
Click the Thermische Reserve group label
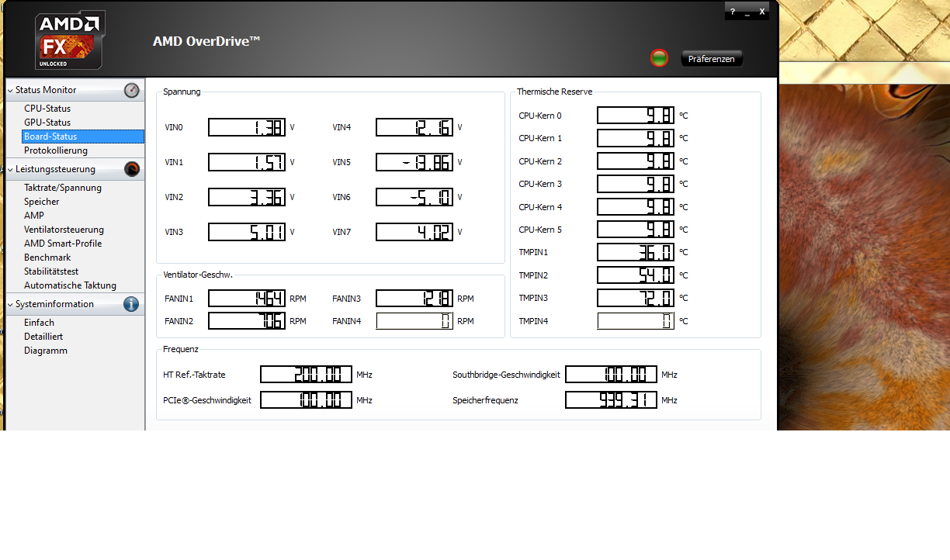(555, 92)
